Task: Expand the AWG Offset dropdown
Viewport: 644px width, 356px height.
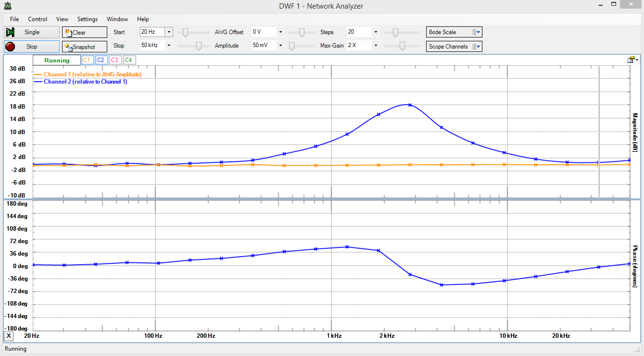Action: 280,32
